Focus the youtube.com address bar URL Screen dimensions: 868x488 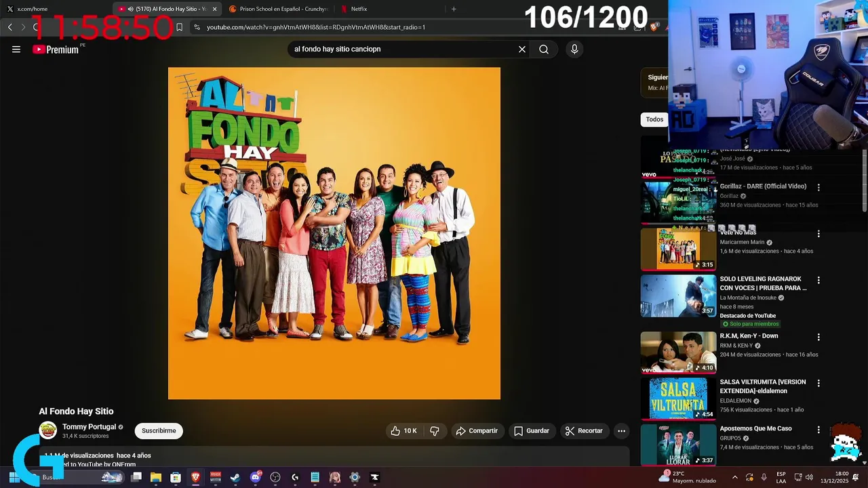(316, 27)
